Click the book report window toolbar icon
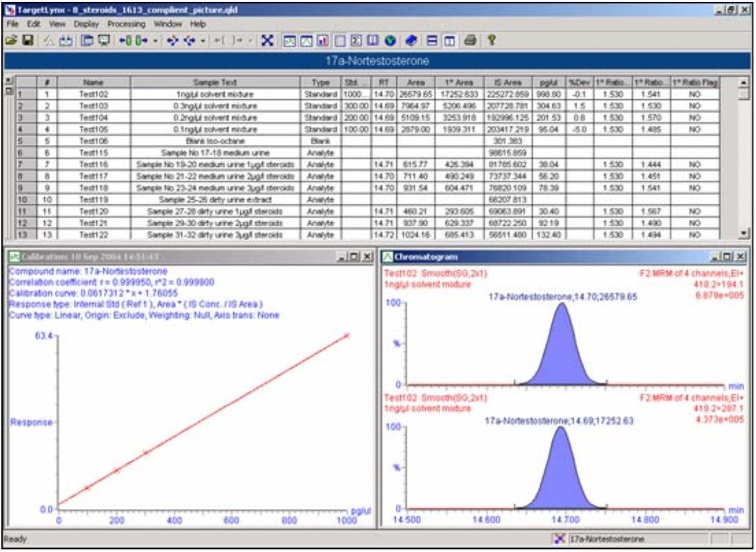756x552 pixels. click(372, 40)
